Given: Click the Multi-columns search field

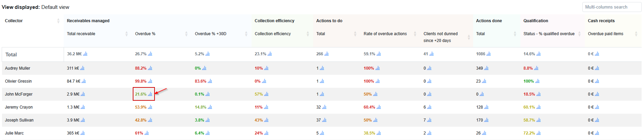Looking at the screenshot, I should (x=611, y=7).
